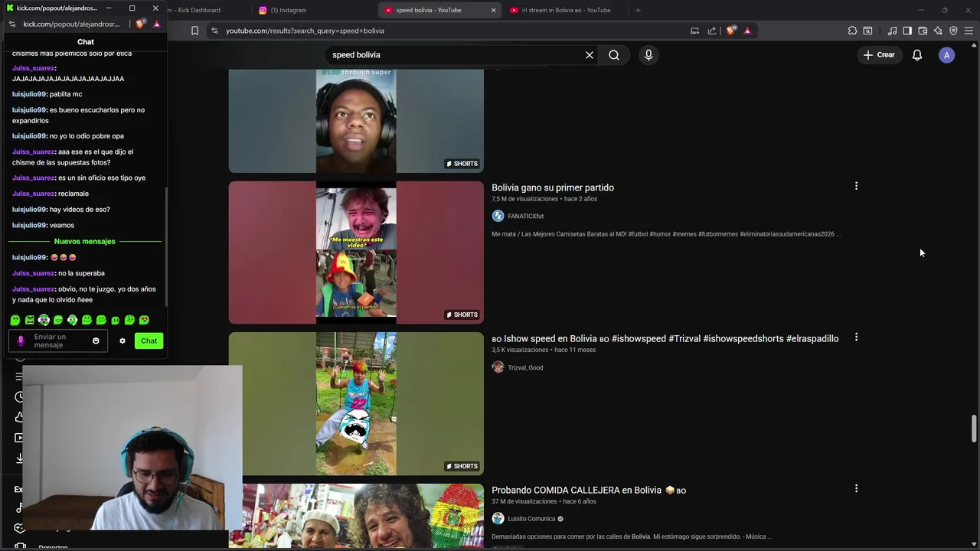980x551 pixels.
Task: Open the crying man meme short thumbnail
Action: click(356, 253)
